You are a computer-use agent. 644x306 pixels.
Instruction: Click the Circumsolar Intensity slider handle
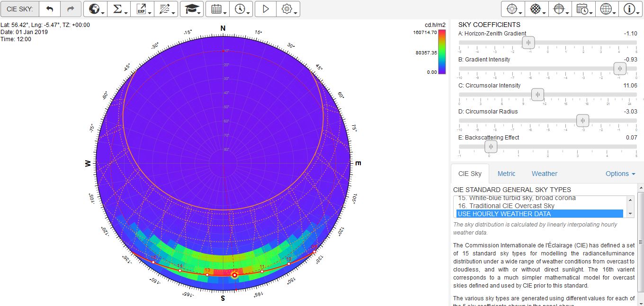click(537, 95)
